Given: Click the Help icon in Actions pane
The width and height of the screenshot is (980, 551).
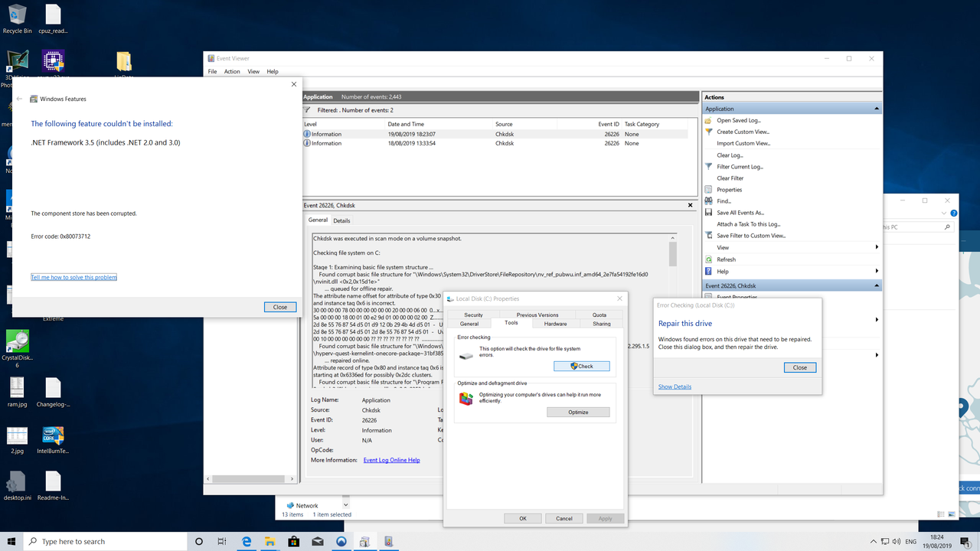Looking at the screenshot, I should pyautogui.click(x=709, y=271).
